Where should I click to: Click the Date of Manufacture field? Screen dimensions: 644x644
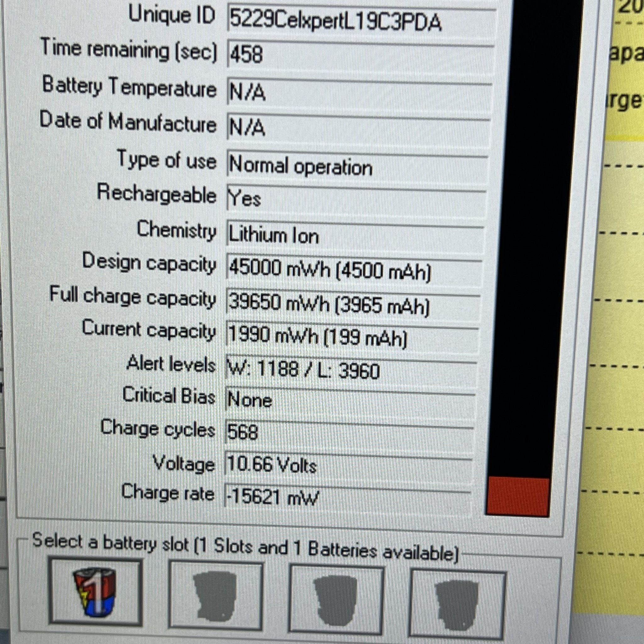[x=358, y=128]
